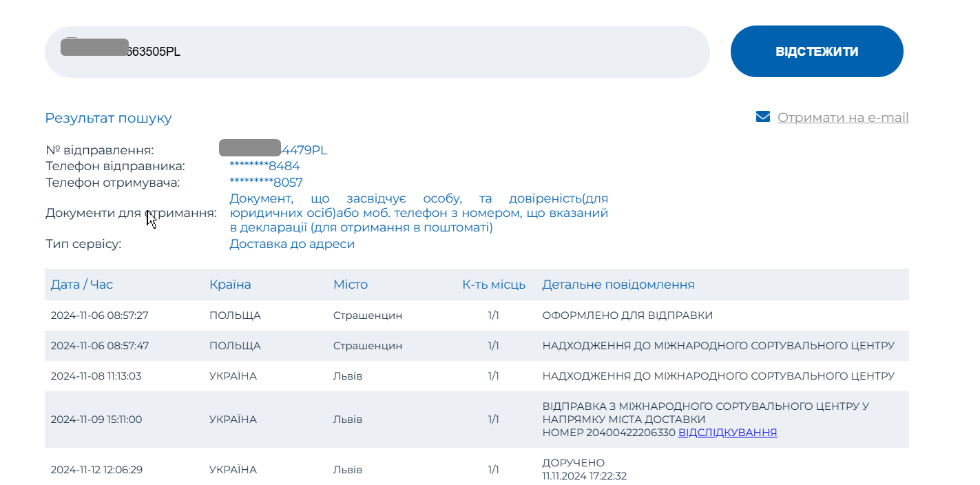Open the Отримати на e-mail link
980x485 pixels.
pos(843,118)
